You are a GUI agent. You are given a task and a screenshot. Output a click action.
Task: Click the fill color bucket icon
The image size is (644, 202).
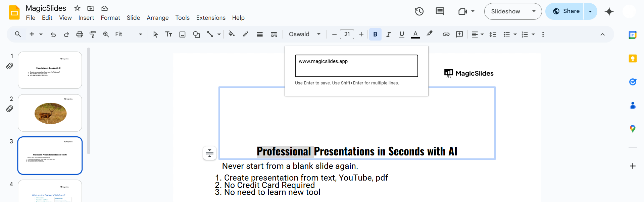tap(231, 34)
